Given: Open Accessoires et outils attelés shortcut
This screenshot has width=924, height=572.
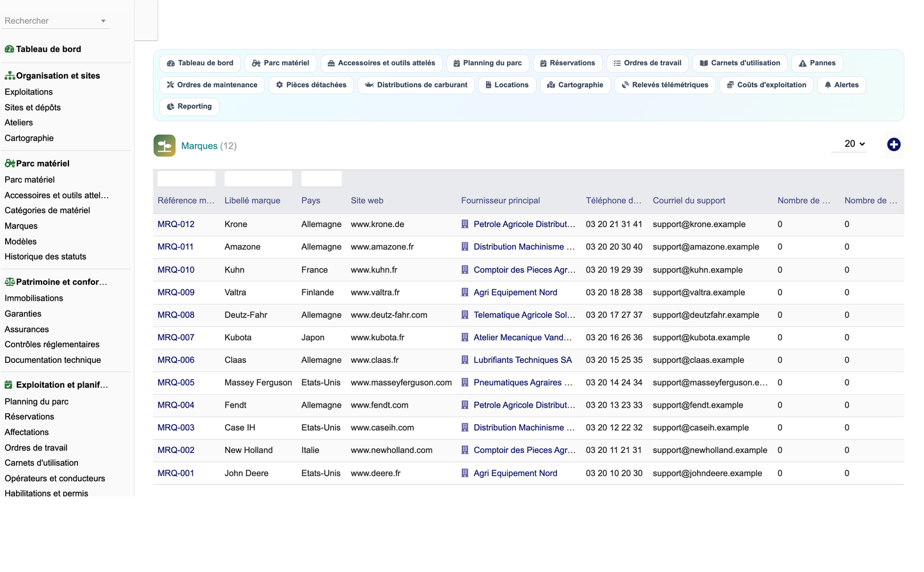Looking at the screenshot, I should pos(381,63).
